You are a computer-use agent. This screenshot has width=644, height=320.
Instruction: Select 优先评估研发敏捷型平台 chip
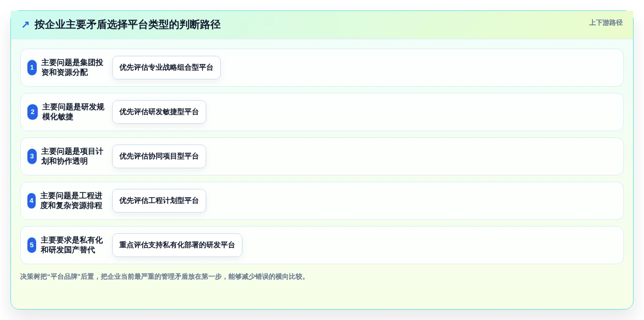159,112
